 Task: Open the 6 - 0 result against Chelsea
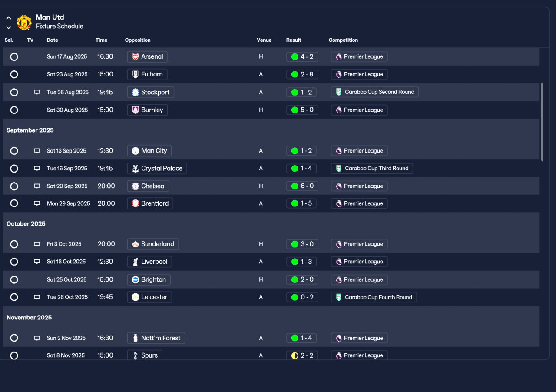click(x=302, y=186)
